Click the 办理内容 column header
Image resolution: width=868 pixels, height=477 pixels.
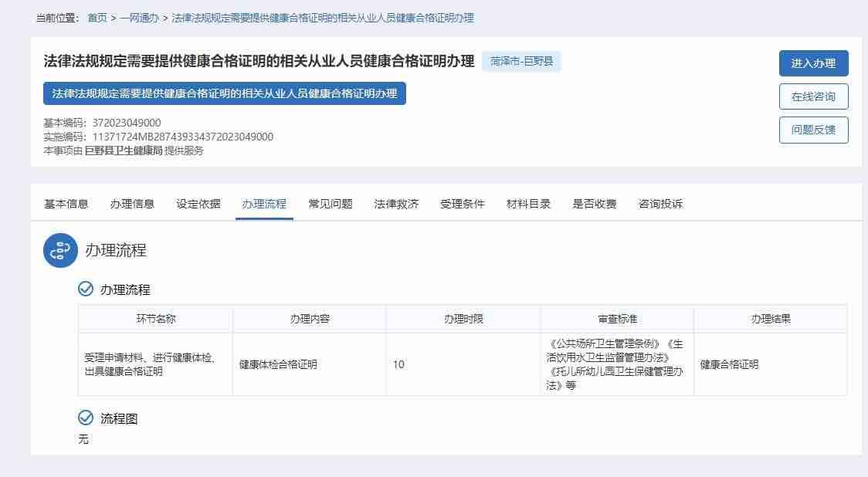[x=310, y=319]
